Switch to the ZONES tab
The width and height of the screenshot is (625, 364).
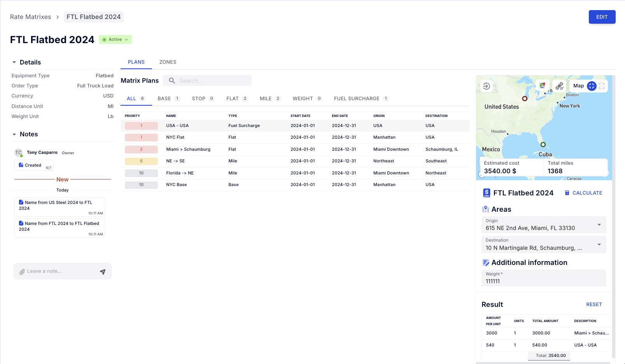168,62
